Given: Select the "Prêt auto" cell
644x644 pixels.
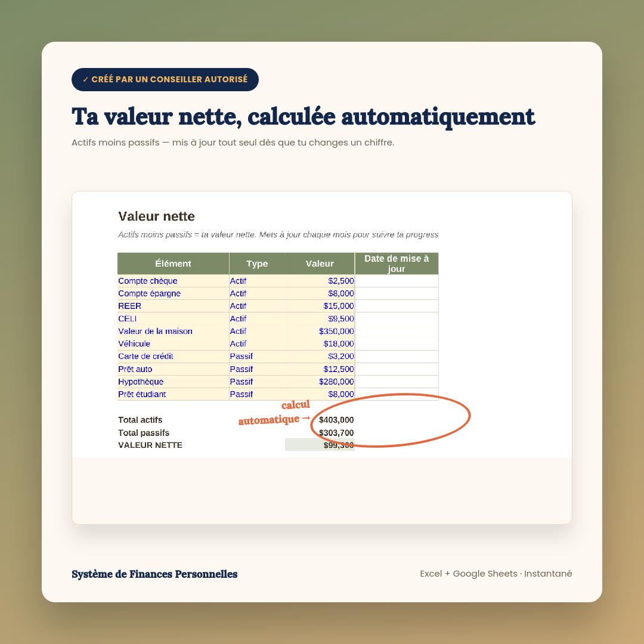Looking at the screenshot, I should click(x=174, y=369).
